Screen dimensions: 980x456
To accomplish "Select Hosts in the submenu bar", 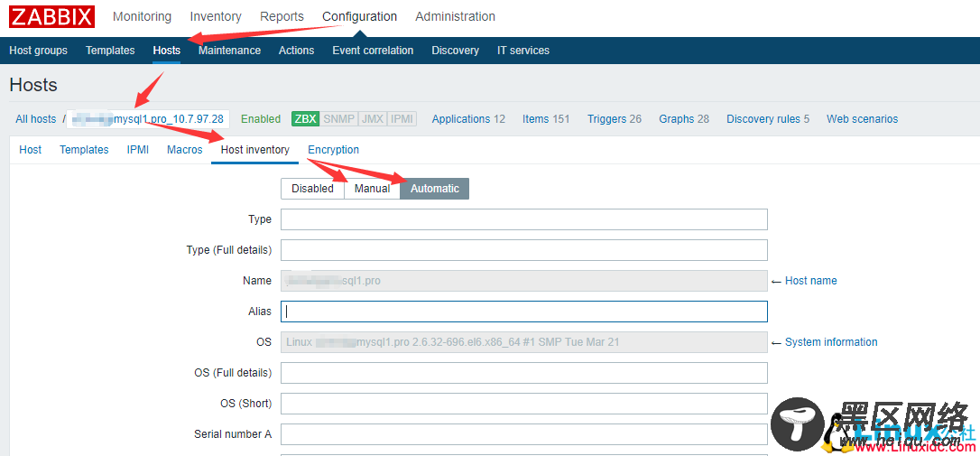I will (166, 51).
